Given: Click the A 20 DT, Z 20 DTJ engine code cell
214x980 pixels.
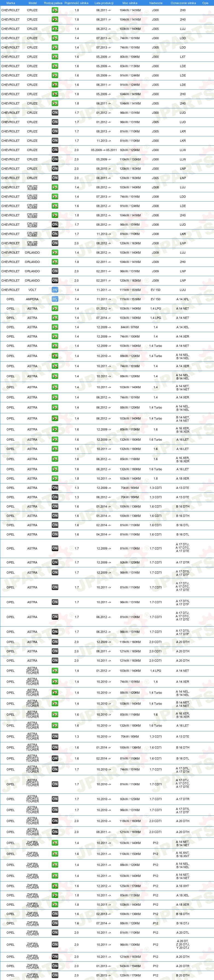Looking at the screenshot, I should pos(183,945).
